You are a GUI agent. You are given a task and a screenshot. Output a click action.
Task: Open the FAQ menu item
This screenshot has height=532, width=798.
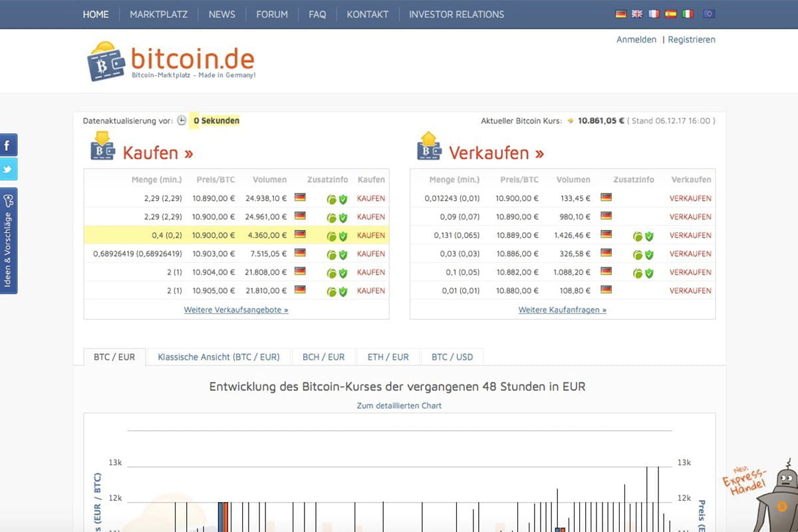pyautogui.click(x=317, y=14)
